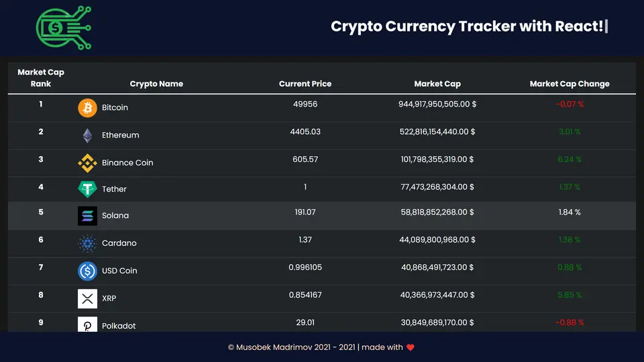Click the Cardano logo icon

pos(87,243)
